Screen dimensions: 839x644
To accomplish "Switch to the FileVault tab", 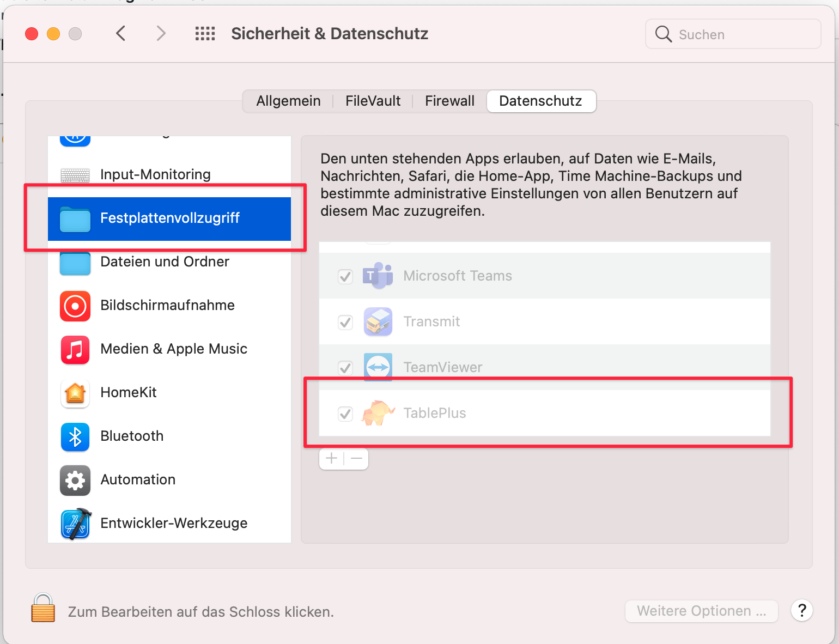I will click(373, 101).
